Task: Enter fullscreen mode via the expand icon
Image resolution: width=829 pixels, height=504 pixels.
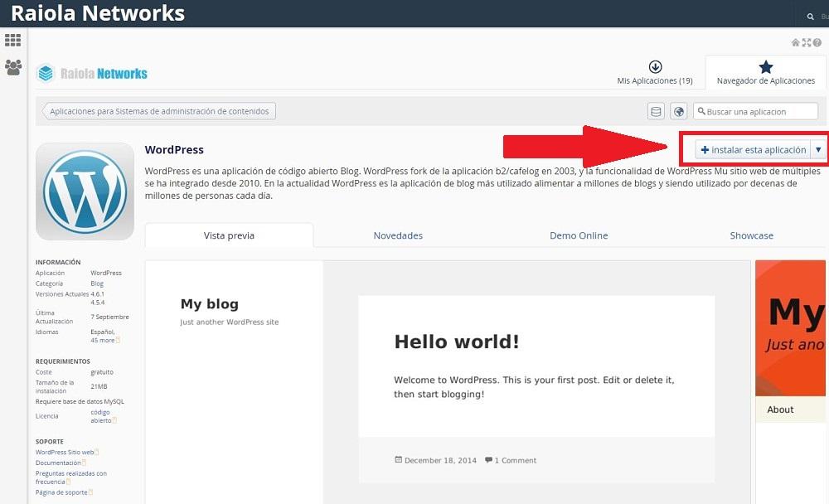Action: click(806, 41)
